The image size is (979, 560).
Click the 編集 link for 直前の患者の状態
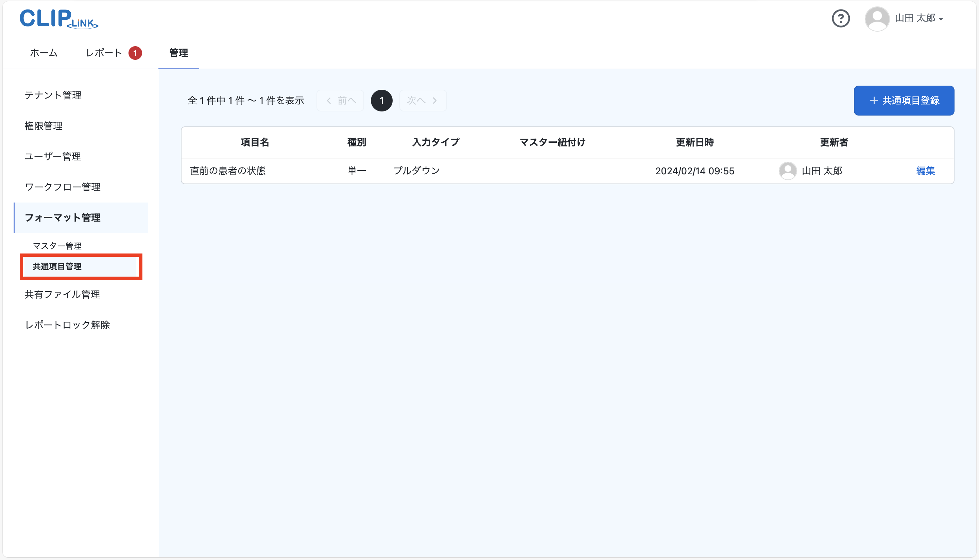[x=926, y=171]
